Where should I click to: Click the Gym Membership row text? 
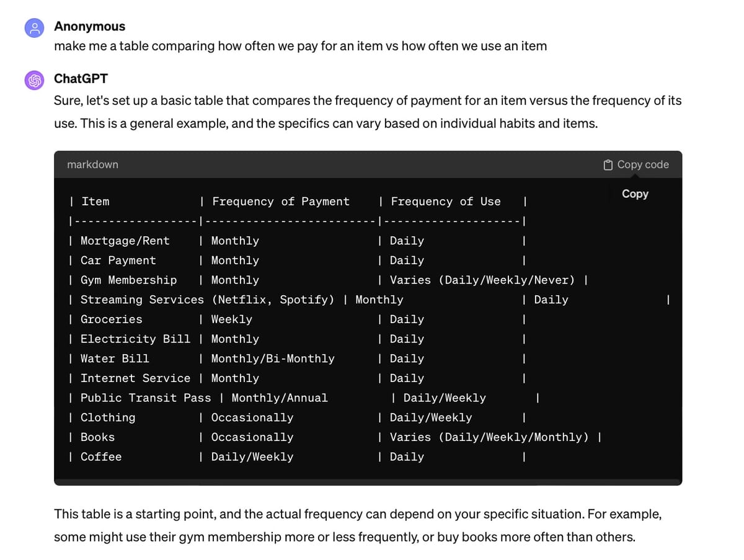[x=128, y=280]
